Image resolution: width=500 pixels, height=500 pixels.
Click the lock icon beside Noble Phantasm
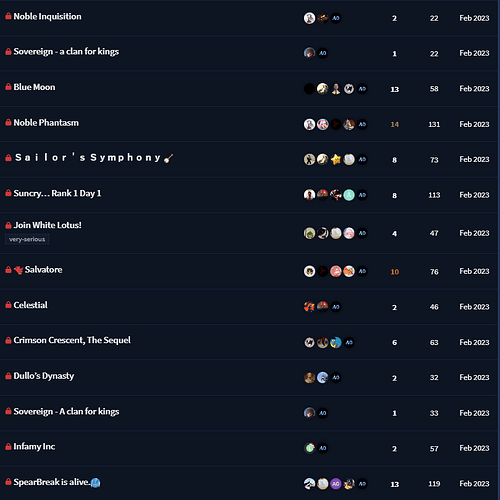(x=8, y=123)
